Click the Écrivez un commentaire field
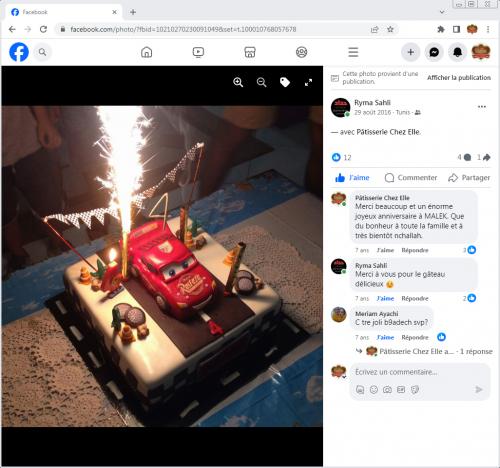The height and width of the screenshot is (468, 500). pos(420,372)
